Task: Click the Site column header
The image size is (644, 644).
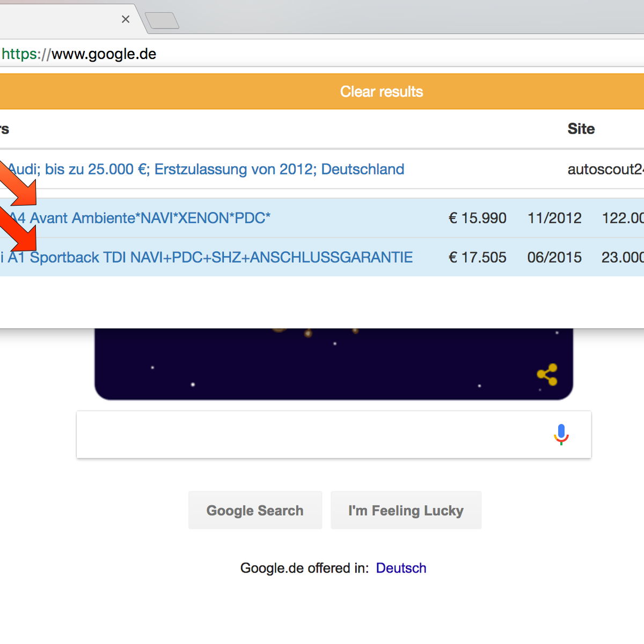Action: point(581,129)
